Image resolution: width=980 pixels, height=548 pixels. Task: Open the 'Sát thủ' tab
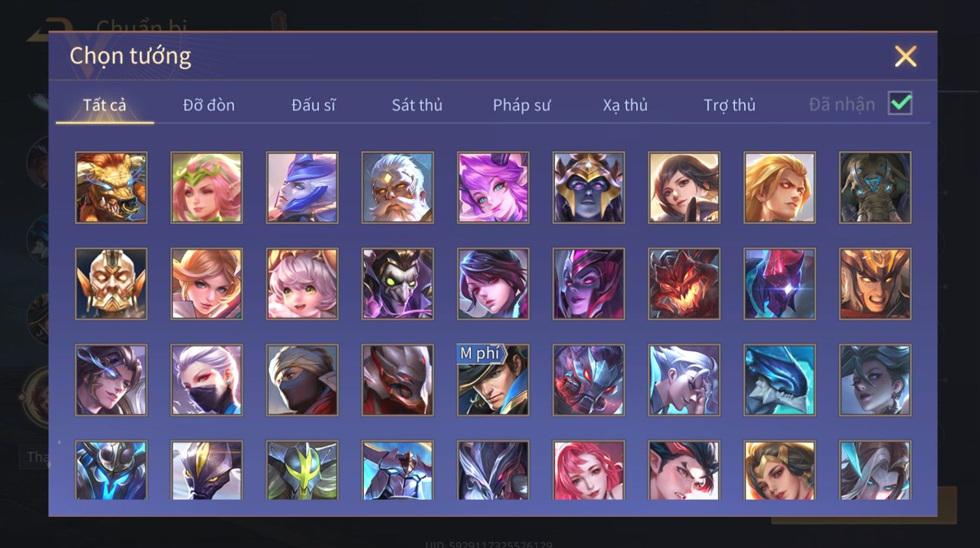click(417, 105)
